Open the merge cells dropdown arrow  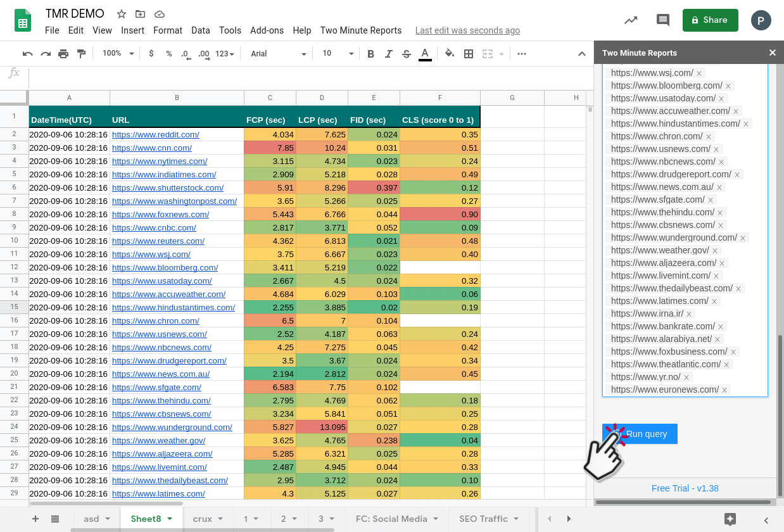coord(502,54)
